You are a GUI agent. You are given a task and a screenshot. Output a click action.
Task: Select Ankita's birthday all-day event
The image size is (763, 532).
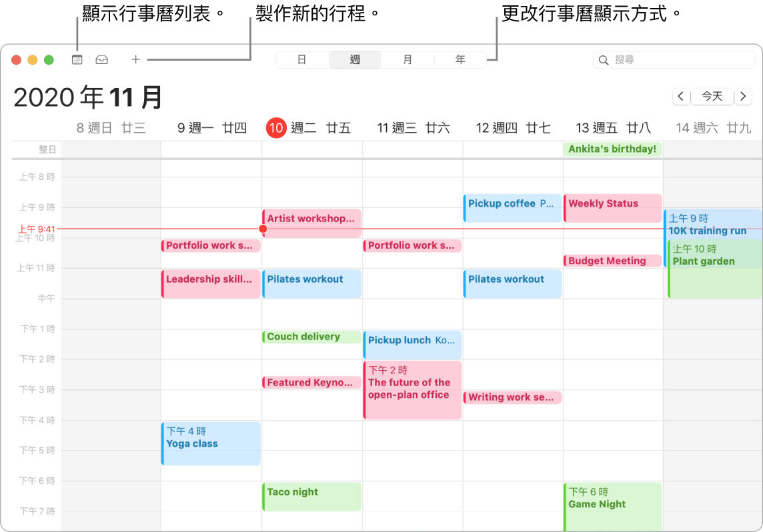click(612, 149)
